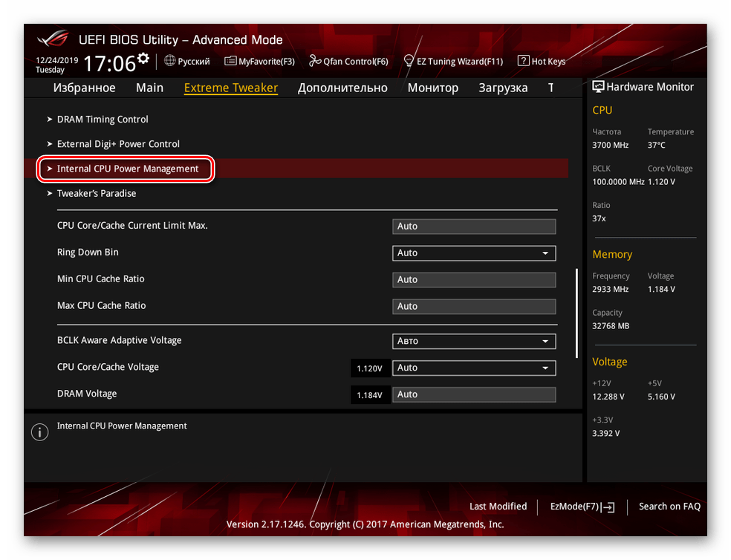Click Last Modified
The height and width of the screenshot is (560, 731).
click(x=498, y=507)
